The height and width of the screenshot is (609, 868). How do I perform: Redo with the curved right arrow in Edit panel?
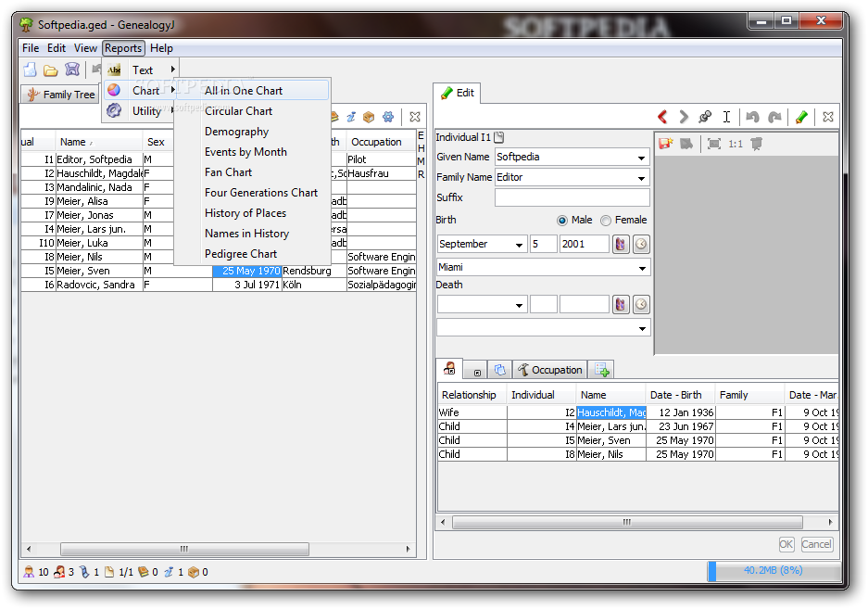pyautogui.click(x=774, y=117)
